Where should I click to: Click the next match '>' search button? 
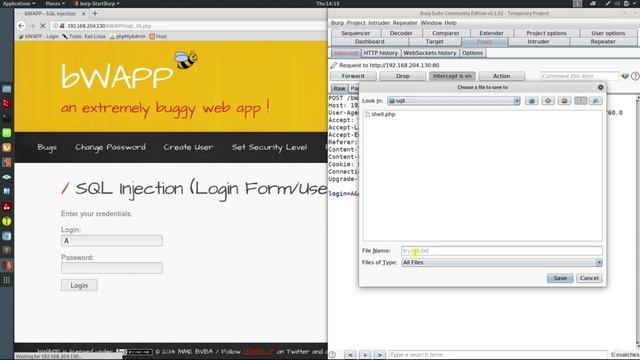coord(380,355)
